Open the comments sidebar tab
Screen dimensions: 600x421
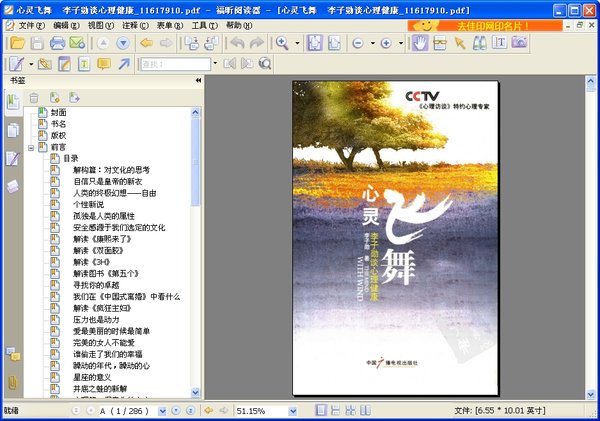coord(13,354)
